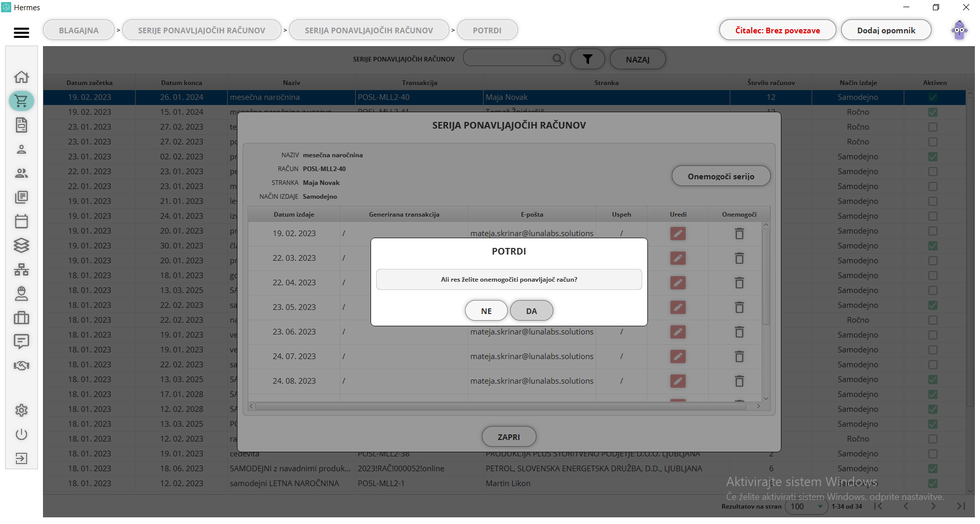Click the search magnifier icon
Image resolution: width=980 pixels, height=524 pixels.
coord(558,59)
